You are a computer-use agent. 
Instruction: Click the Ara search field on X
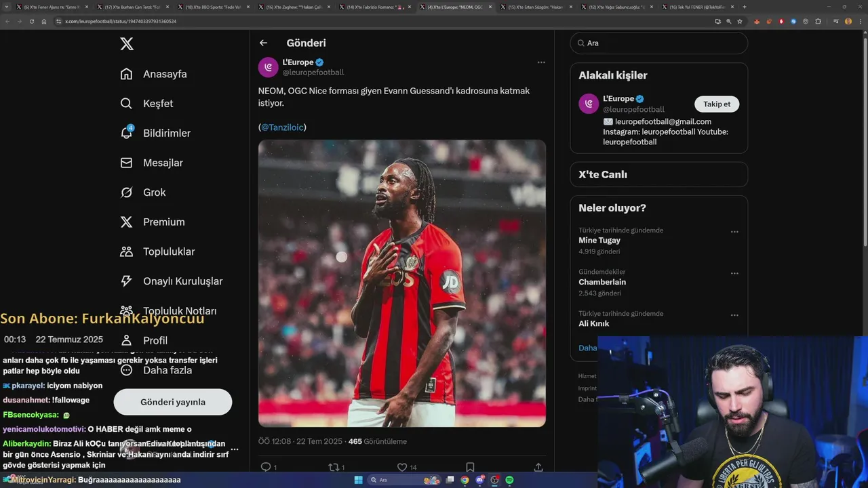[x=658, y=43]
